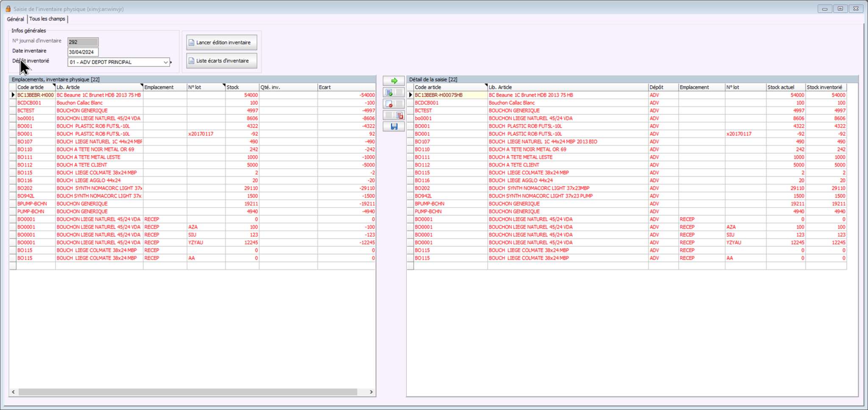Screen dimensions: 868x410
Task: Click the small arrow next to depot combo box
Action: [171, 62]
